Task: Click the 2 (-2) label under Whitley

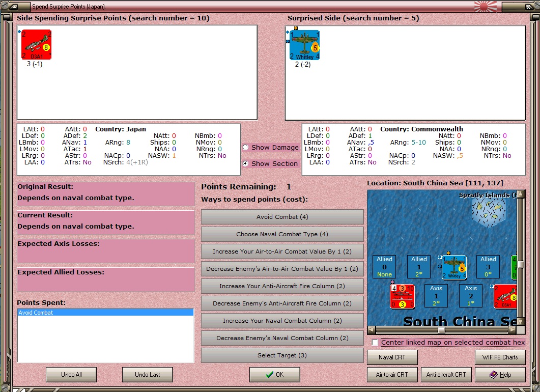Action: pyautogui.click(x=303, y=65)
